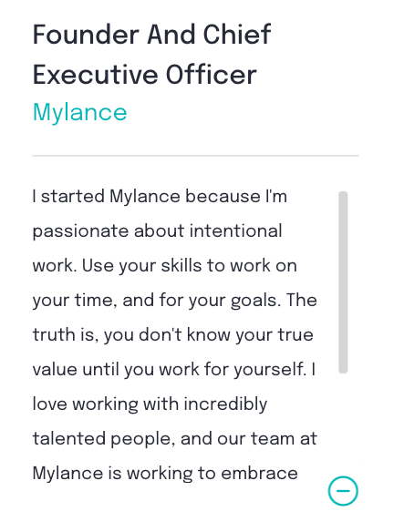This screenshot has height=532, width=394.
Task: Click the word 'Officer' in the title
Action: click(212, 75)
